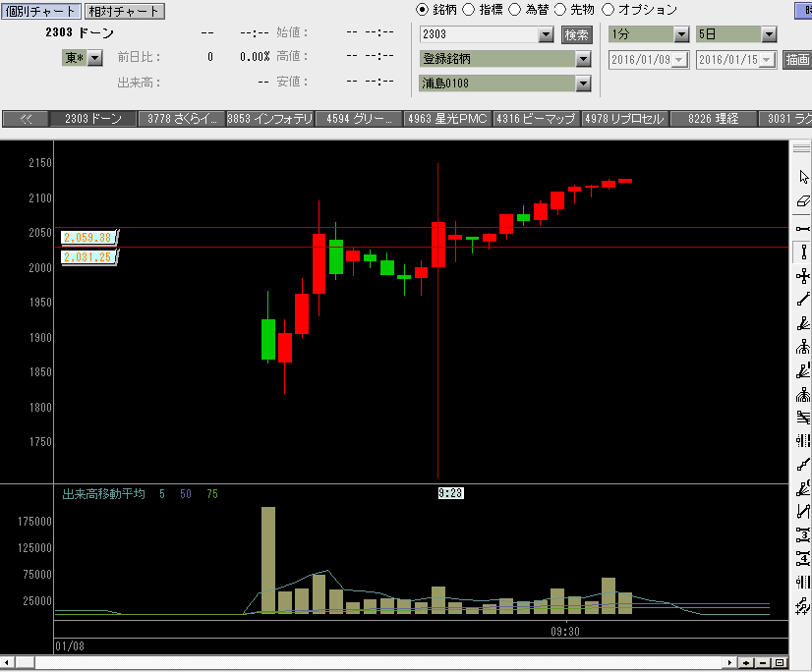Click the chart reset-zoom square button
The width and height of the screenshot is (812, 672).
pos(779,663)
